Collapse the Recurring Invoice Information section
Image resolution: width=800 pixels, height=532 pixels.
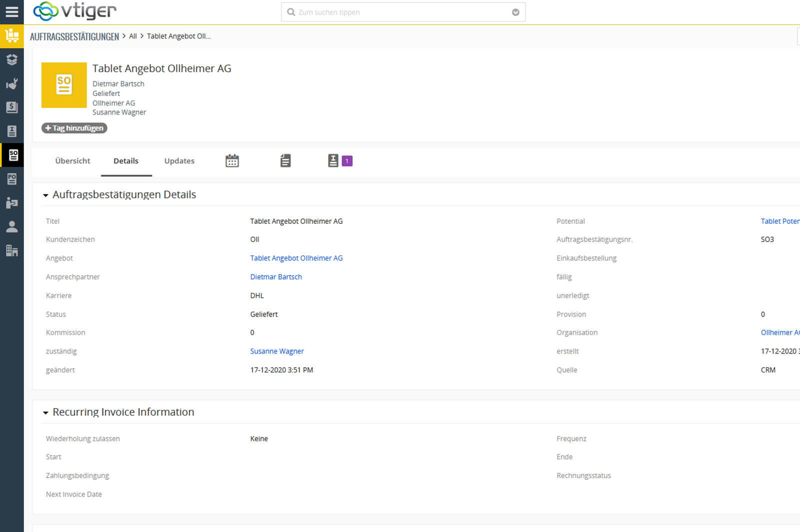[45, 412]
